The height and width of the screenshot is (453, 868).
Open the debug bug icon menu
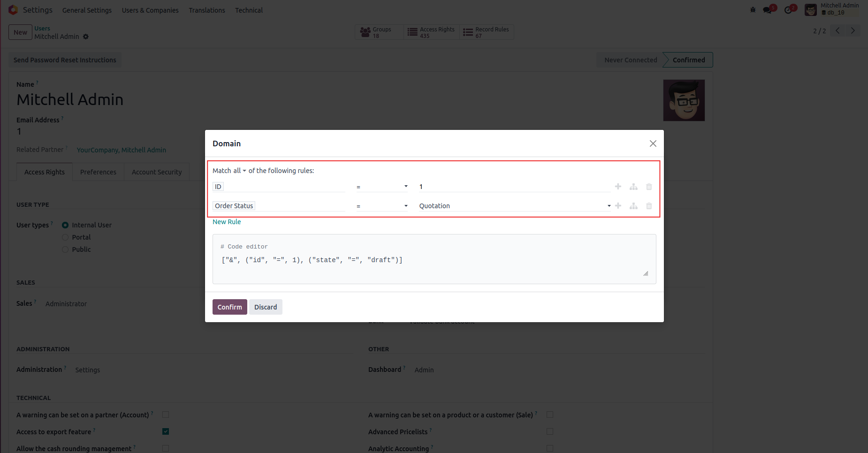(x=753, y=10)
